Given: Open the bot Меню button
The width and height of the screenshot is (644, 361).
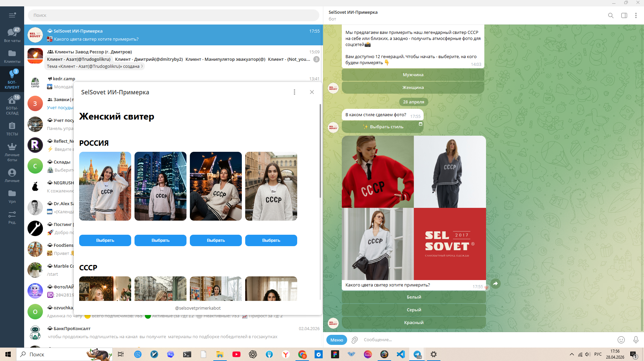Looking at the screenshot, I should 337,340.
